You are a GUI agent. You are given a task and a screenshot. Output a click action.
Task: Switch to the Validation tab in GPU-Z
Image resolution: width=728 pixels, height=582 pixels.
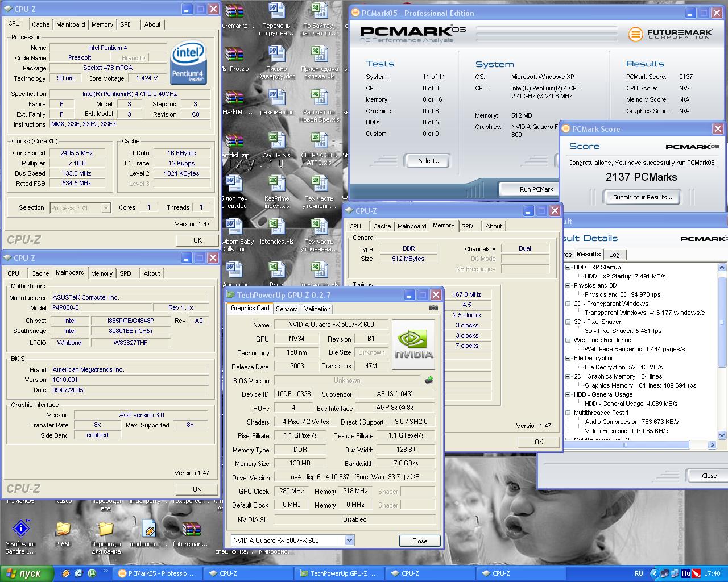pos(317,309)
